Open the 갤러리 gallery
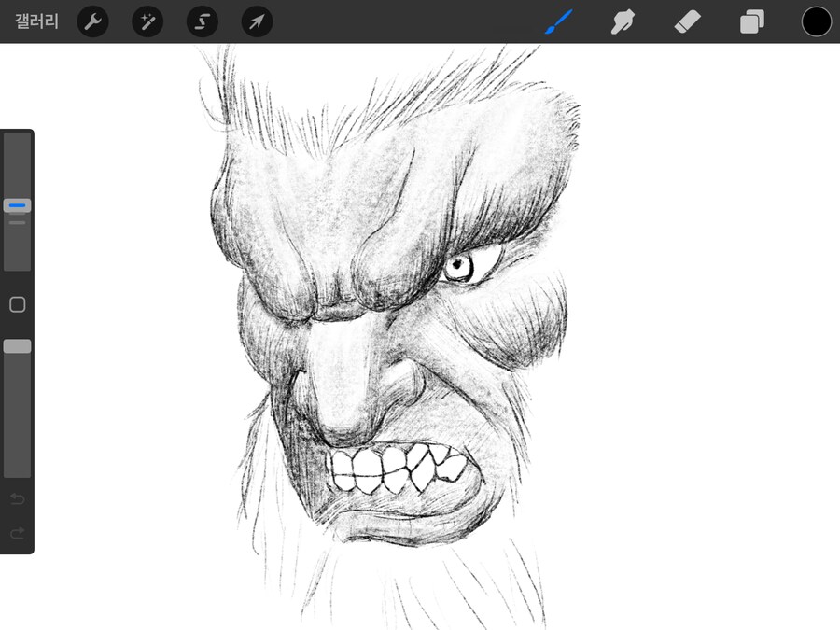 pyautogui.click(x=36, y=21)
